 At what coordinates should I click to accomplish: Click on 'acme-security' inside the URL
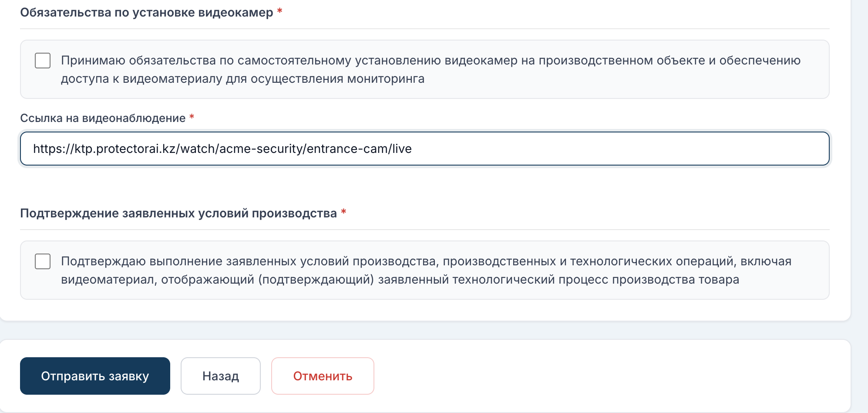pos(261,149)
